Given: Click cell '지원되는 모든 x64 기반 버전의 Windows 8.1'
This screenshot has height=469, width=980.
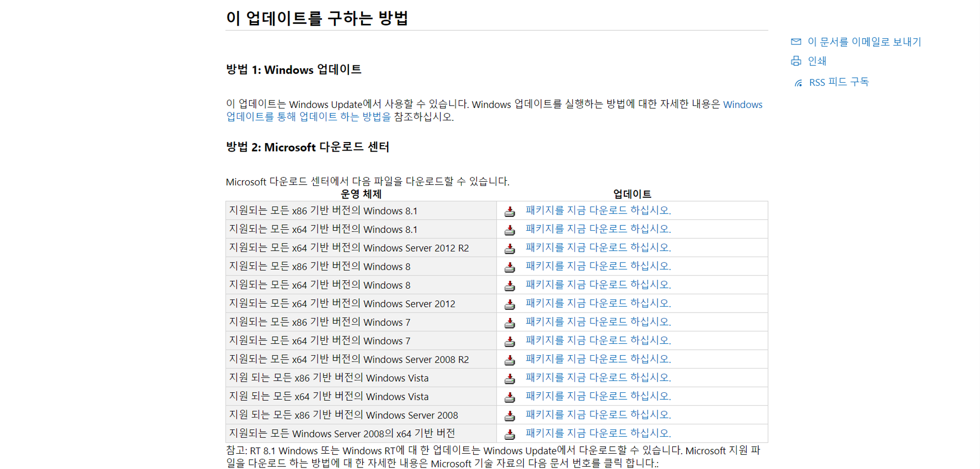Looking at the screenshot, I should (x=361, y=229).
